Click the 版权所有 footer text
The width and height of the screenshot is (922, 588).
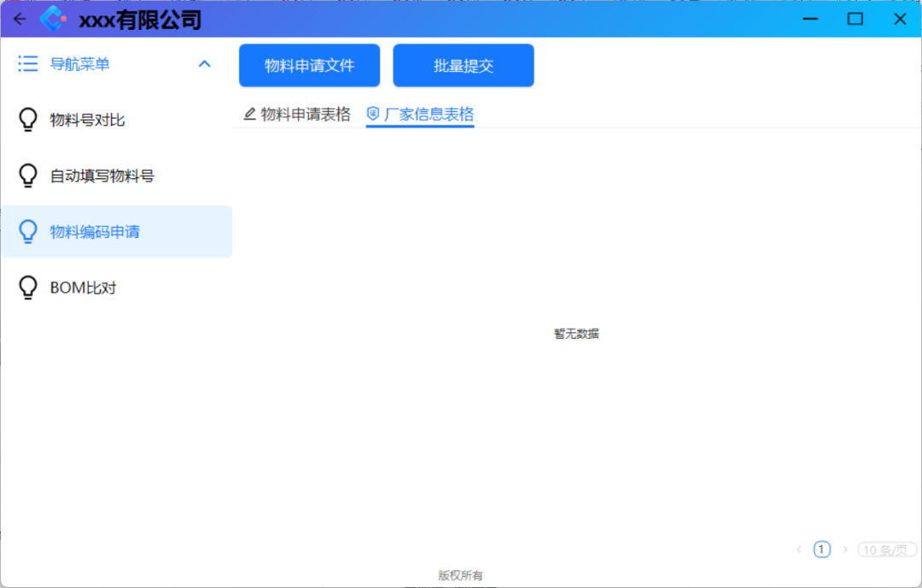(x=460, y=575)
